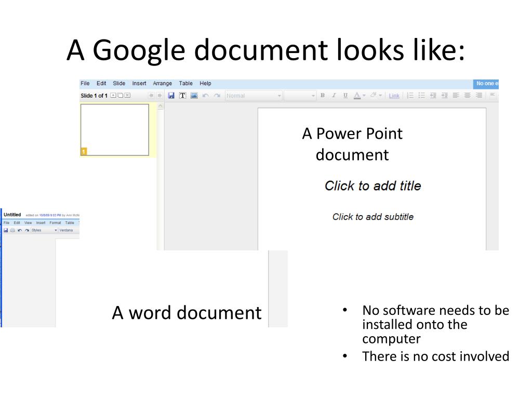Go to previous slide arrow
Viewport: 532px width, 399px height.
pos(151,96)
